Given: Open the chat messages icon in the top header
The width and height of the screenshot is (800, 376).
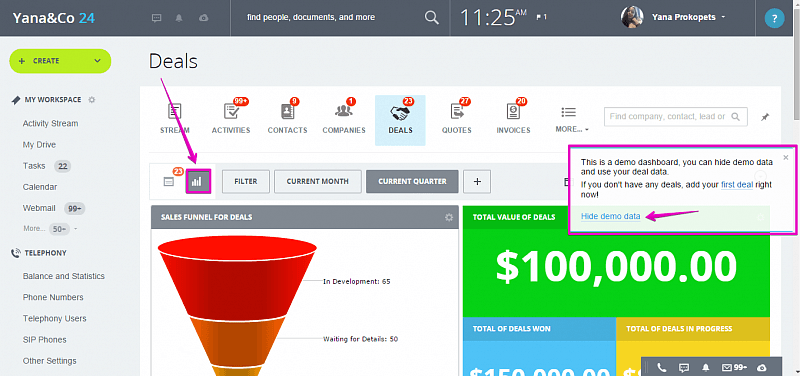Looking at the screenshot, I should [157, 18].
